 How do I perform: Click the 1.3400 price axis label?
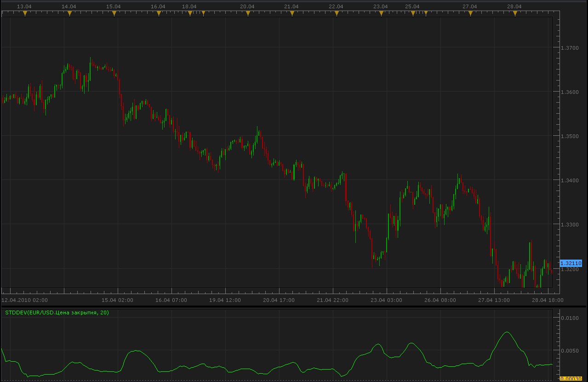click(571, 180)
